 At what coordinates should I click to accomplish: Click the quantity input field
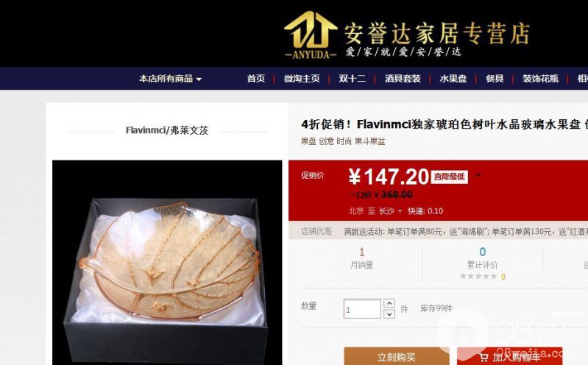point(362,309)
